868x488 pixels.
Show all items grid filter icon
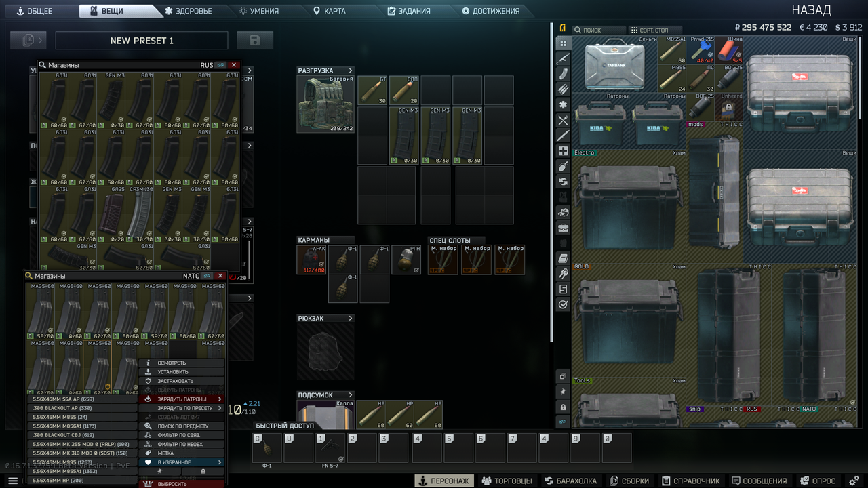(563, 43)
